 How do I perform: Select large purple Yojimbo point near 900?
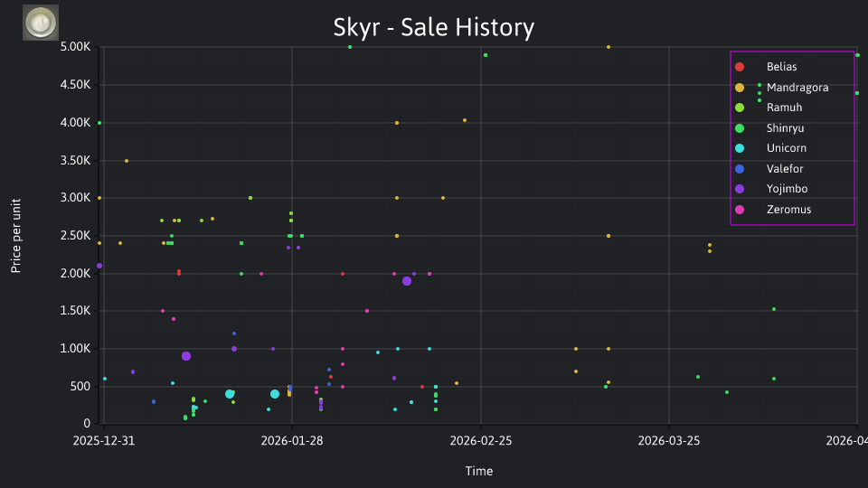pyautogui.click(x=186, y=356)
